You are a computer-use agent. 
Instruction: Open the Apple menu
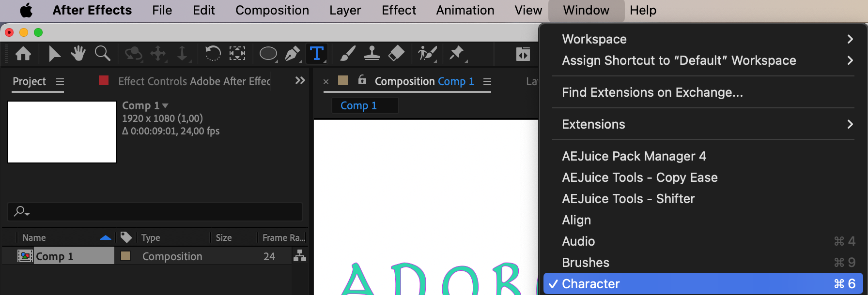(x=26, y=10)
